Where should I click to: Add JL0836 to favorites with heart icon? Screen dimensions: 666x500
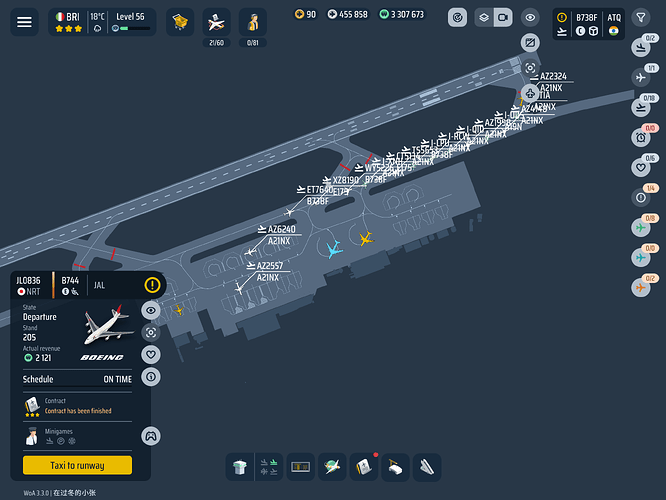(x=151, y=354)
